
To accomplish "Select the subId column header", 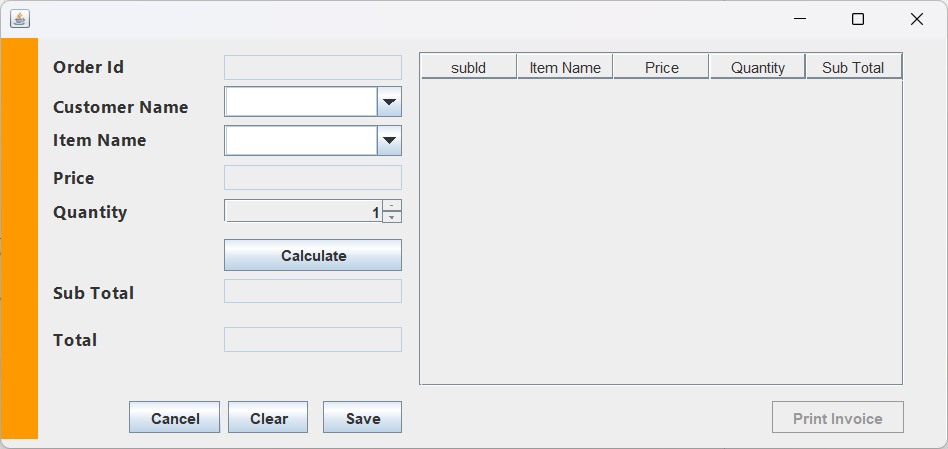I will coord(468,67).
